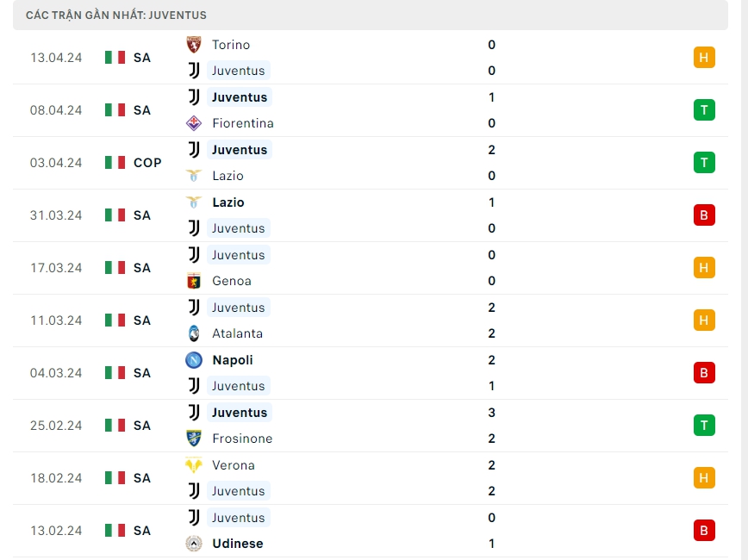Click the Verona club crest icon
748x560 pixels.
pyautogui.click(x=194, y=465)
